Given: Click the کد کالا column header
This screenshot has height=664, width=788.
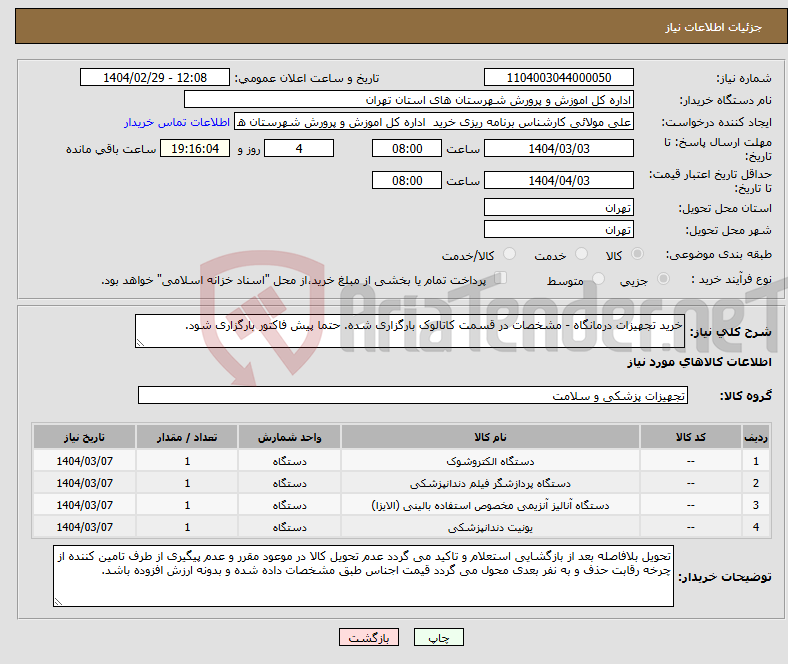Looking at the screenshot, I should pyautogui.click(x=690, y=437).
